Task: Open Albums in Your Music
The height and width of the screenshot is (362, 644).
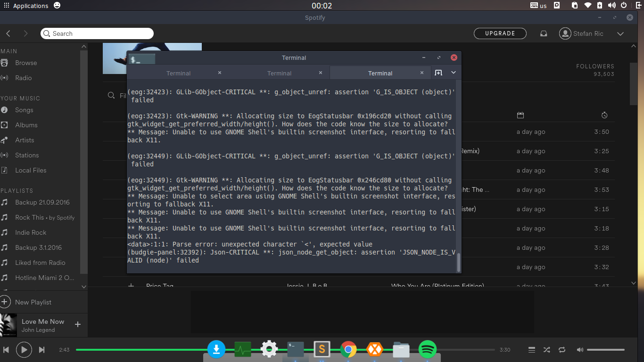Action: [x=26, y=125]
